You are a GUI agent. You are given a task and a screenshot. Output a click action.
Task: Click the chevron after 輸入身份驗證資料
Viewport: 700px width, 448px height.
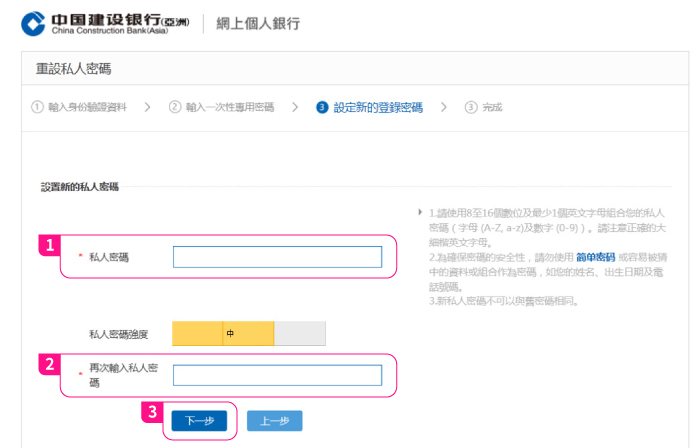(147, 107)
